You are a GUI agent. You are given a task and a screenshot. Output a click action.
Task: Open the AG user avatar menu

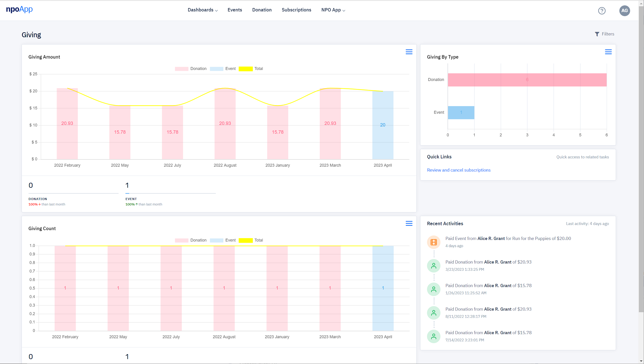pyautogui.click(x=624, y=11)
